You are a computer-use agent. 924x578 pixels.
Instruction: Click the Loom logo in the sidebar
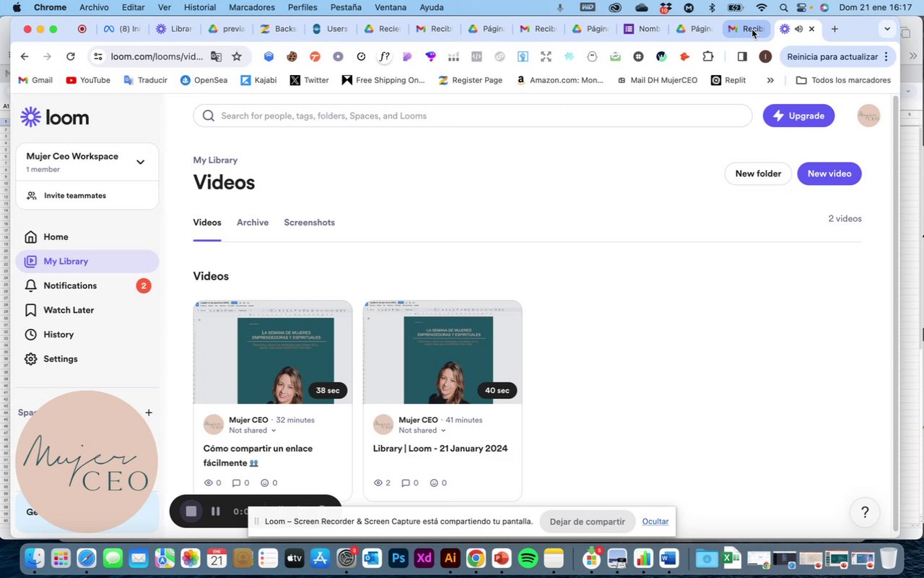(x=55, y=117)
